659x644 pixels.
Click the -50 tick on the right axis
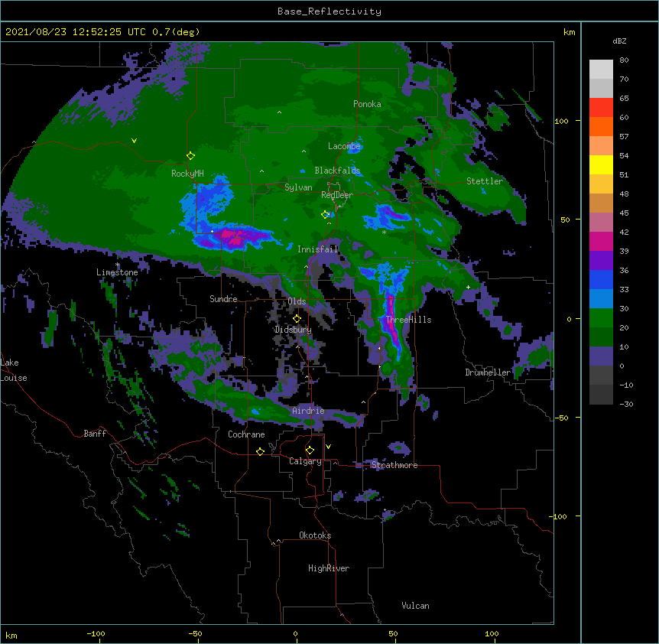[561, 418]
